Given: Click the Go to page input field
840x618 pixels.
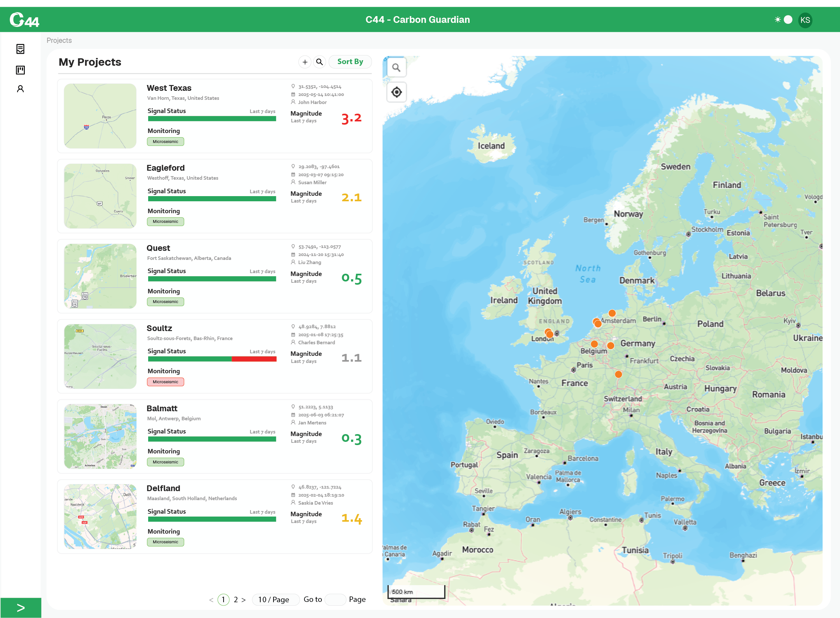Looking at the screenshot, I should pyautogui.click(x=335, y=599).
